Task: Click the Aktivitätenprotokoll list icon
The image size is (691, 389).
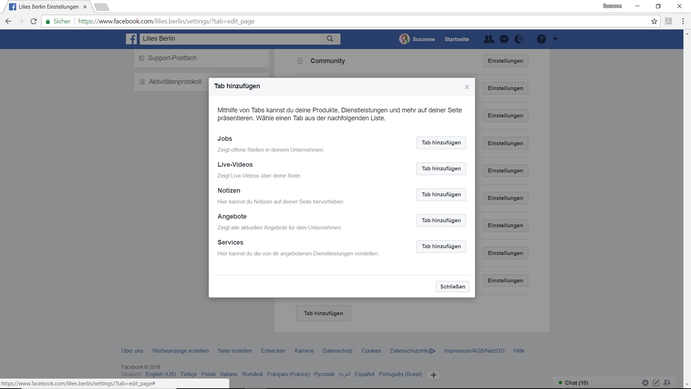Action: coord(142,82)
